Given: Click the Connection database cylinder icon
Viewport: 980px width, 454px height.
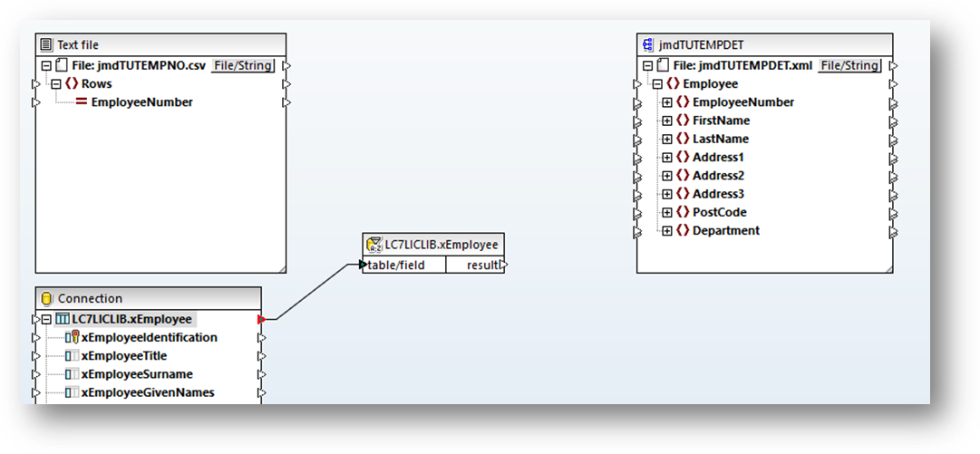Looking at the screenshot, I should pyautogui.click(x=46, y=298).
